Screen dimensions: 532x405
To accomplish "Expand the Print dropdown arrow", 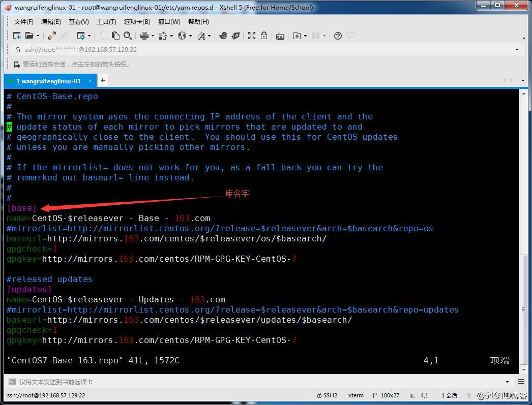I will coord(153,36).
